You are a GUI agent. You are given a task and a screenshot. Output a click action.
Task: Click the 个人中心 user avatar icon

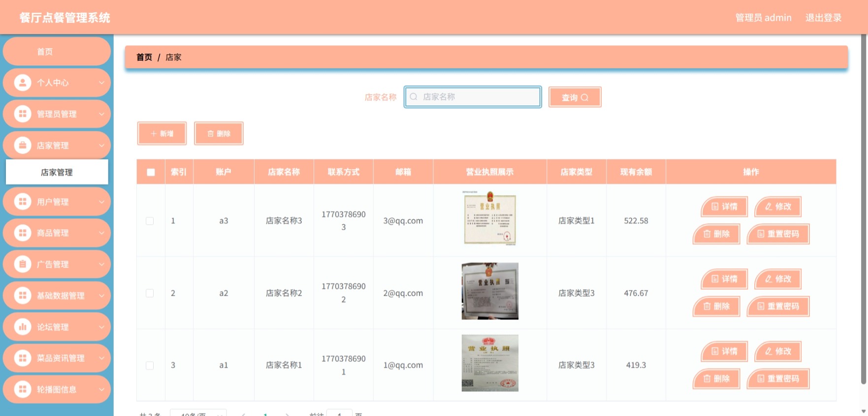[22, 82]
